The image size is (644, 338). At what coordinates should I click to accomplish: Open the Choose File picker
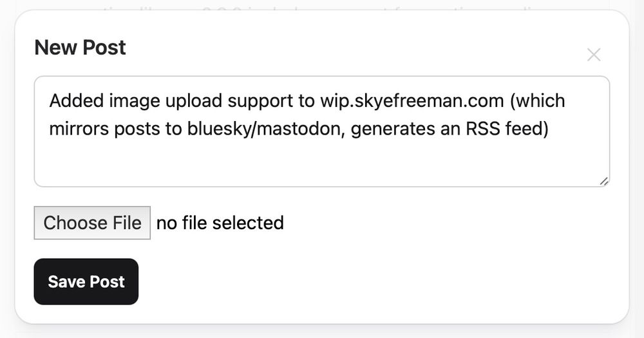pyautogui.click(x=92, y=223)
